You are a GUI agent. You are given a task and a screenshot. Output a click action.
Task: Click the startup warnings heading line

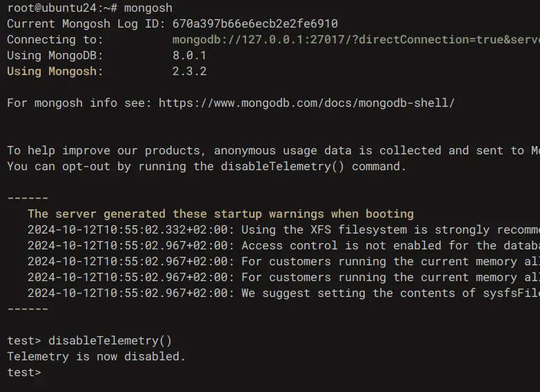(221, 214)
